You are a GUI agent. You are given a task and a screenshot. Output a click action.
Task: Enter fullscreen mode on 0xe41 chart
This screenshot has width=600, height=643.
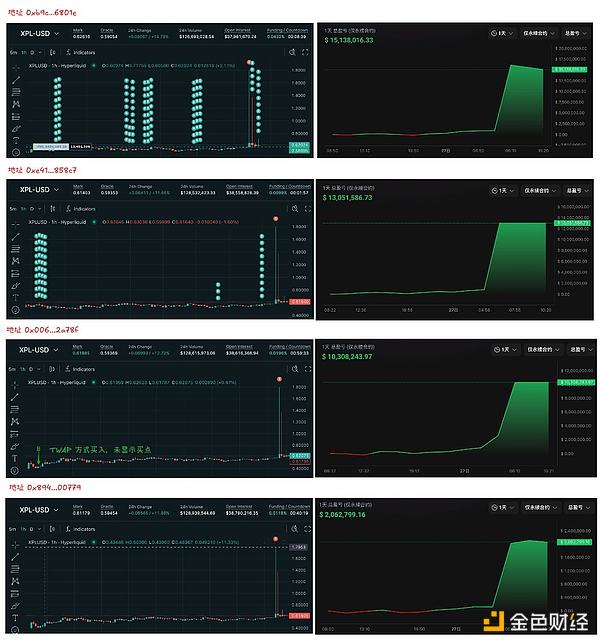click(x=308, y=209)
